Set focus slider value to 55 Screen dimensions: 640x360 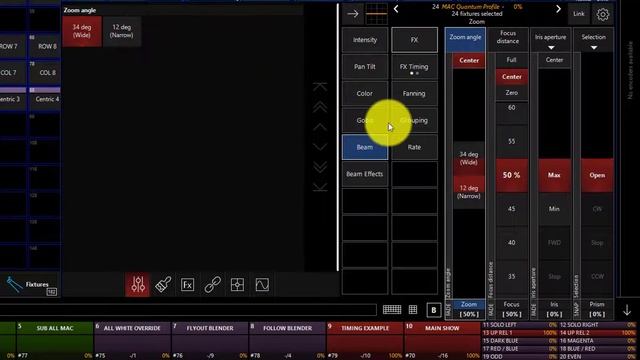[x=511, y=141]
